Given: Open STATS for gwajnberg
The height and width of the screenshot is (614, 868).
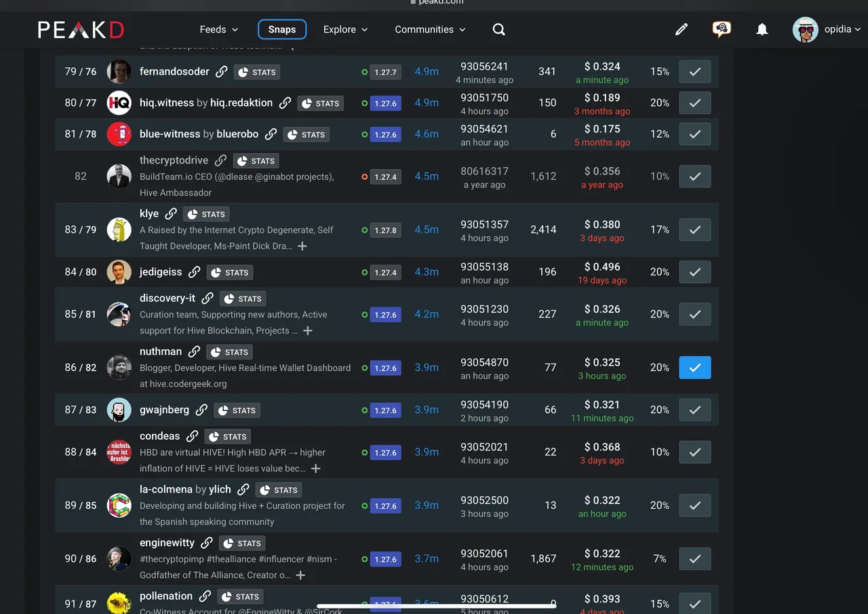Looking at the screenshot, I should pos(237,410).
